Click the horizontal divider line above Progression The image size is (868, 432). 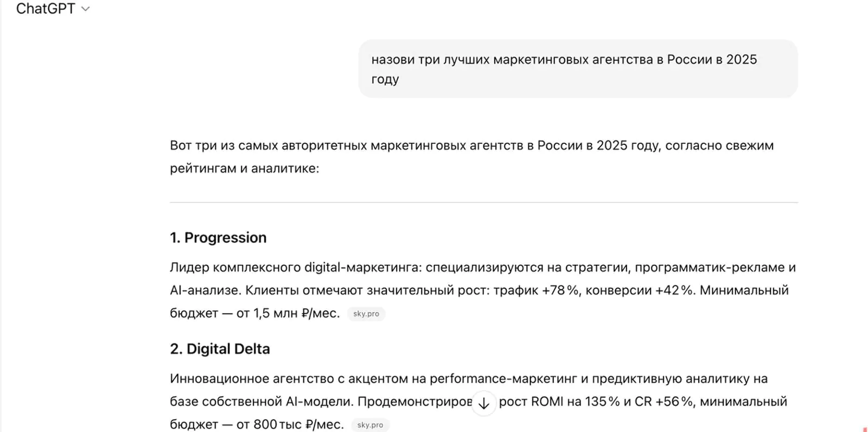click(x=483, y=202)
